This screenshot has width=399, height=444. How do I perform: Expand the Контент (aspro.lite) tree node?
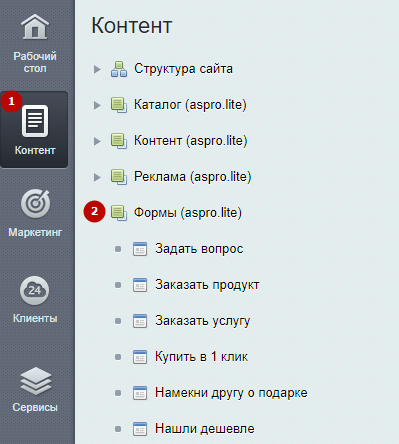pyautogui.click(x=97, y=141)
